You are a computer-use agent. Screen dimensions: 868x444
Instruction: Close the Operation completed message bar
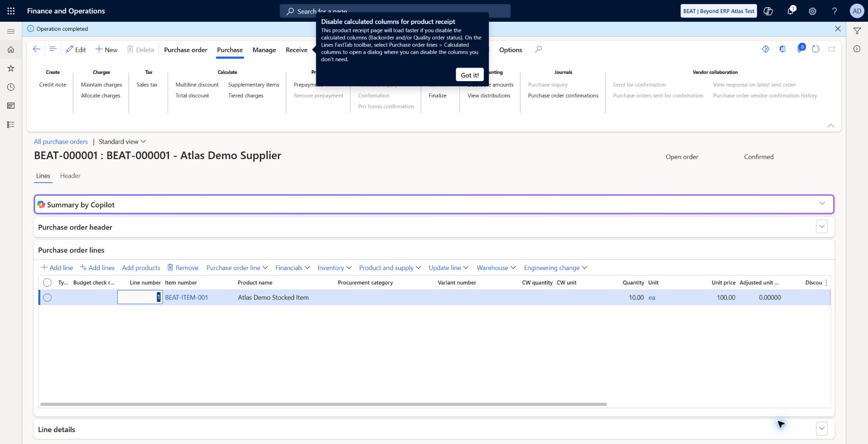[x=838, y=29]
